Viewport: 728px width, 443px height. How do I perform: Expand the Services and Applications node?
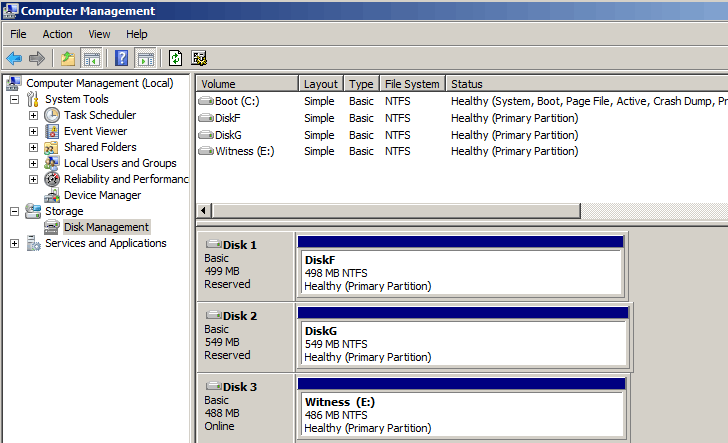pyautogui.click(x=14, y=243)
